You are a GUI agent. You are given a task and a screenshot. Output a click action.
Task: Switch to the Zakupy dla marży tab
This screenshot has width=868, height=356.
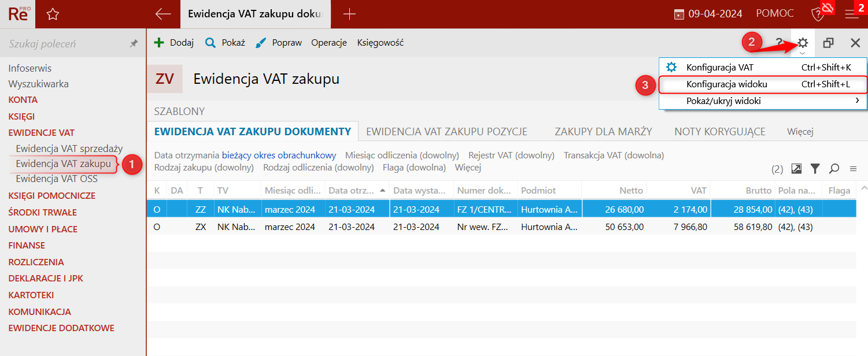(x=603, y=132)
